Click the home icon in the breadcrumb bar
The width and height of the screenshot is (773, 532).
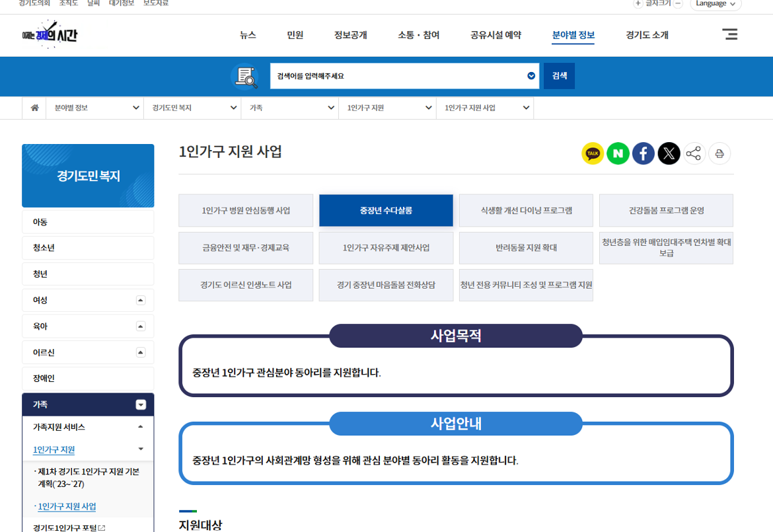tap(34, 108)
